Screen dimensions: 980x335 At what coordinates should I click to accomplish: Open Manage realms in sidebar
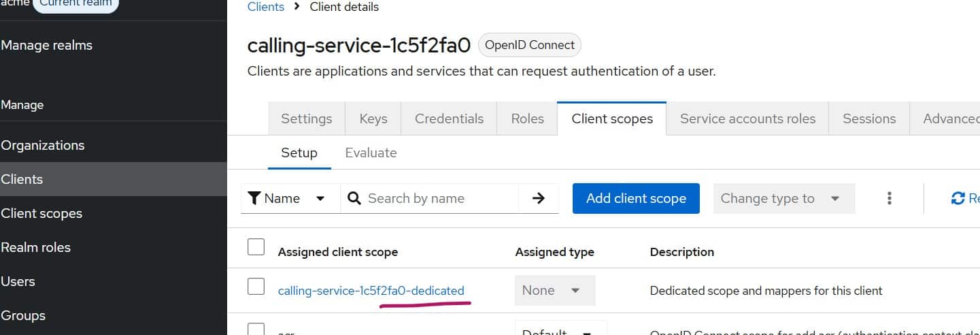point(47,45)
